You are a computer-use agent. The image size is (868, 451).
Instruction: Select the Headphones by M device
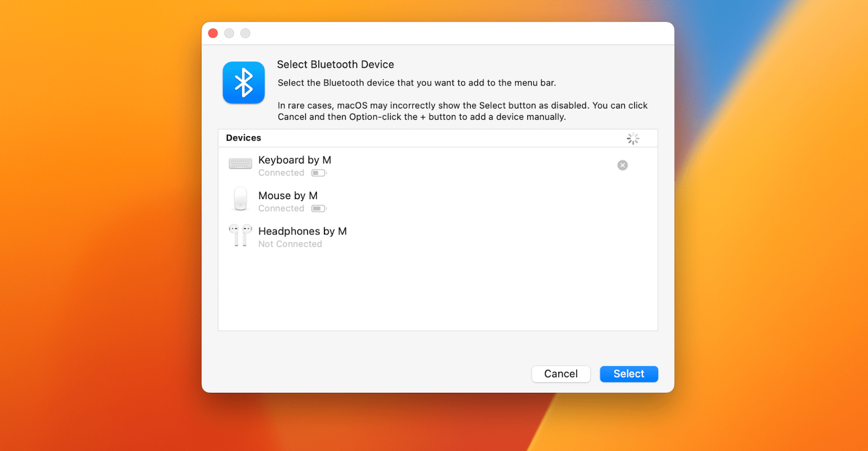(438, 237)
